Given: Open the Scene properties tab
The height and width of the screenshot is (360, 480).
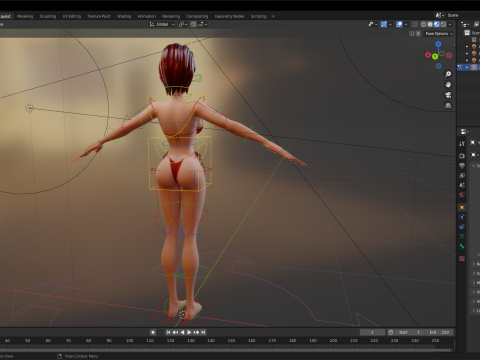Looking at the screenshot, I should pos(462,185).
